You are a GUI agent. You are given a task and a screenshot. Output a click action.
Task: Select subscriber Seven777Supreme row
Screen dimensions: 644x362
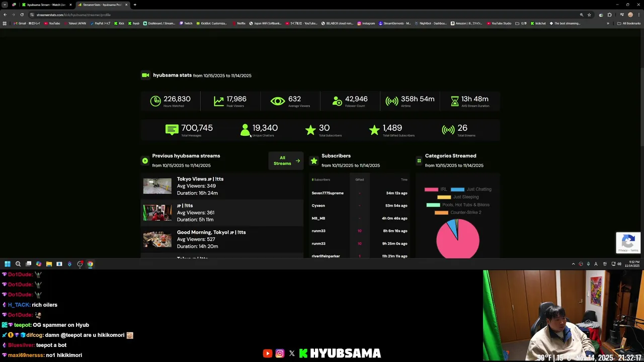coord(359,193)
